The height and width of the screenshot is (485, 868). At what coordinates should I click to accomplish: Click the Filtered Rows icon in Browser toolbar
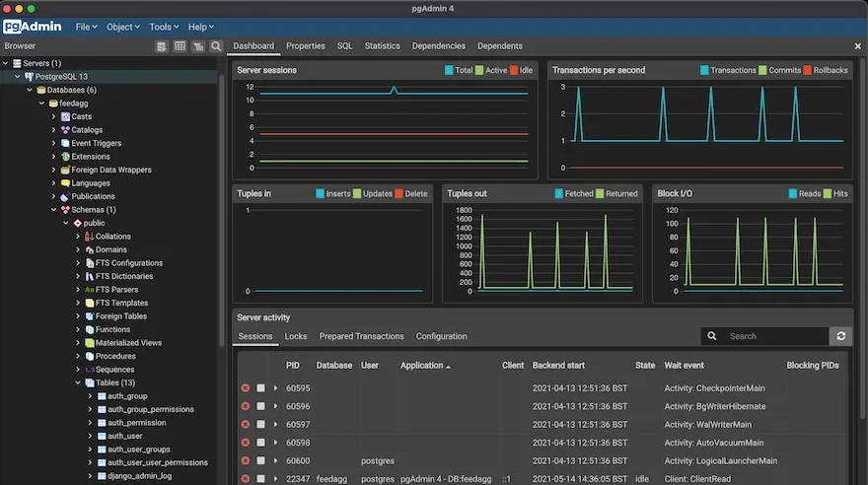point(198,46)
